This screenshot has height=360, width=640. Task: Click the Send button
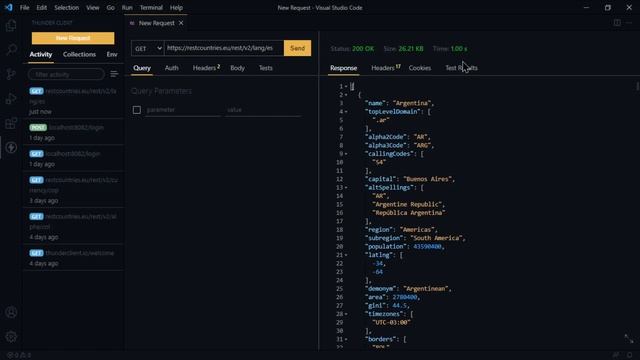tap(298, 48)
